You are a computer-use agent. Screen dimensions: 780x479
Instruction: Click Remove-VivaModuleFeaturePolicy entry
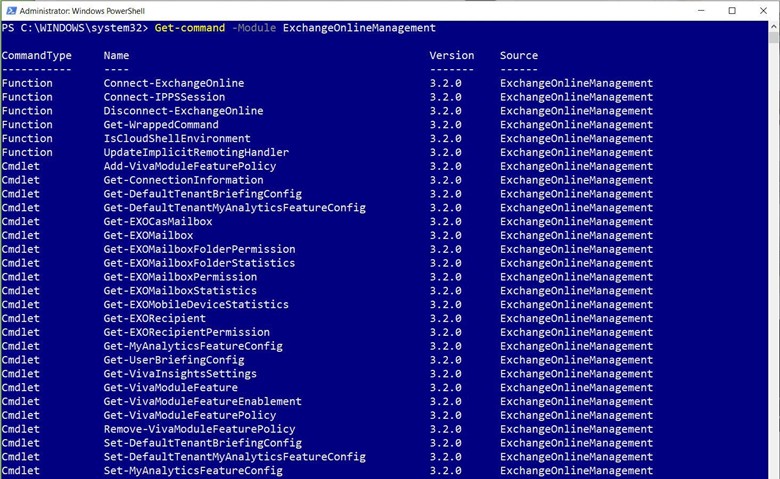pyautogui.click(x=199, y=429)
